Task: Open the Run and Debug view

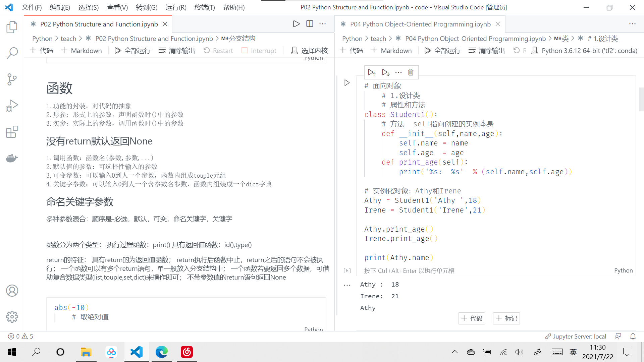Action: (12, 106)
